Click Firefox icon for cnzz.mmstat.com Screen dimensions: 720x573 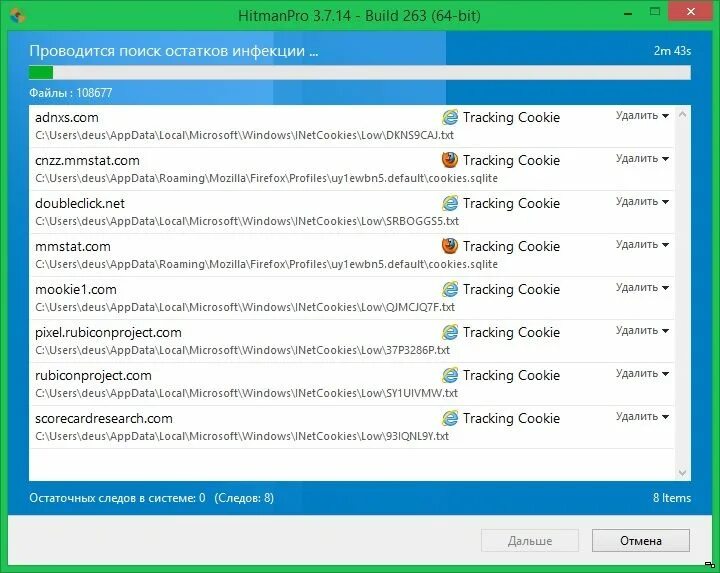450,160
